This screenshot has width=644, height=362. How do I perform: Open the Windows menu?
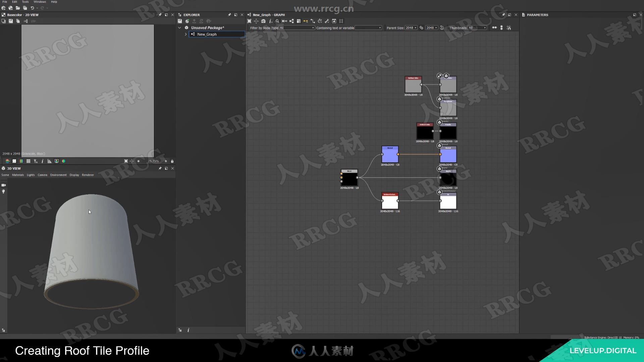click(x=40, y=2)
